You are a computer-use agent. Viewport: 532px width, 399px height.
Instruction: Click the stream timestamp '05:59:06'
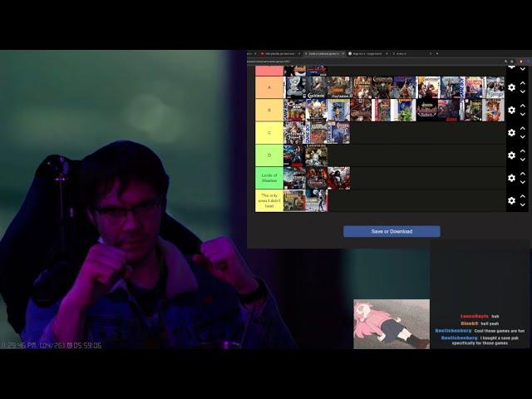87,346
